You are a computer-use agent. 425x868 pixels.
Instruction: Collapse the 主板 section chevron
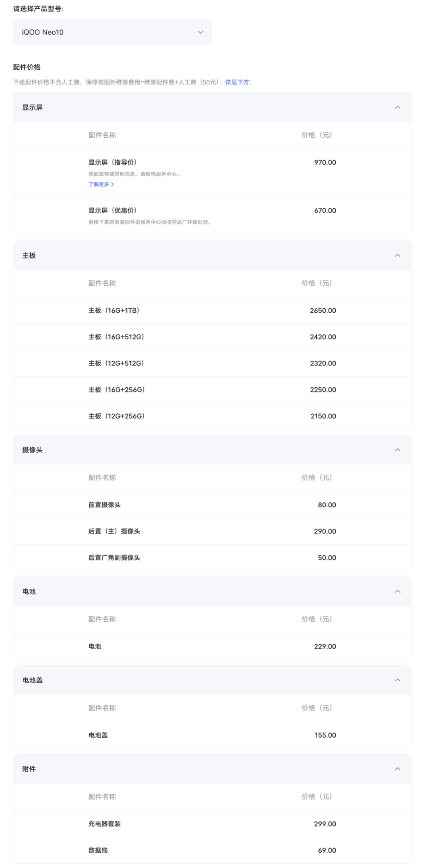click(x=397, y=256)
